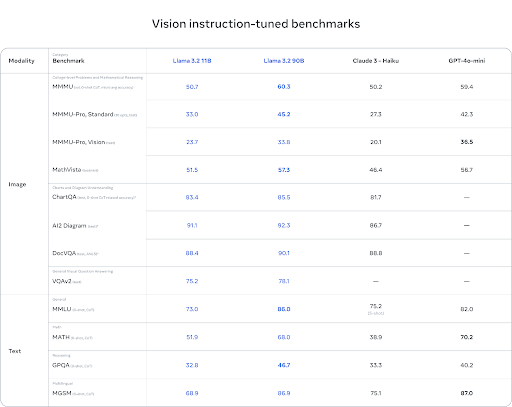Click the "MathVista" benchmark name
Screen dimensions: 512x407
pos(67,170)
